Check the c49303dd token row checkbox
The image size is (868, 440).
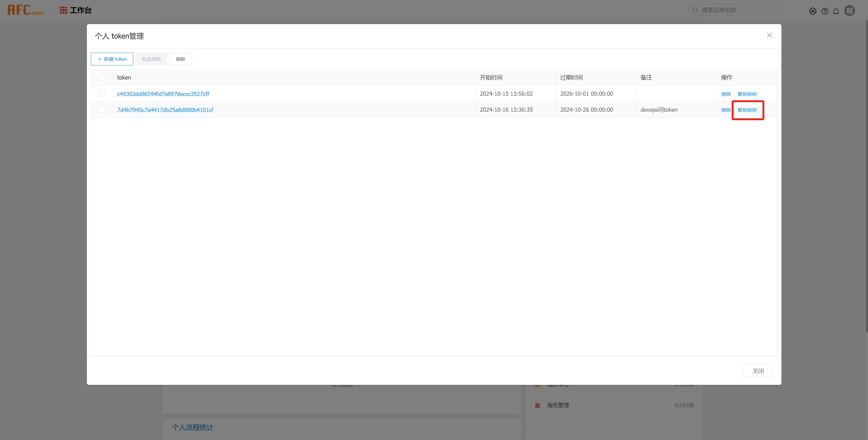tap(102, 94)
